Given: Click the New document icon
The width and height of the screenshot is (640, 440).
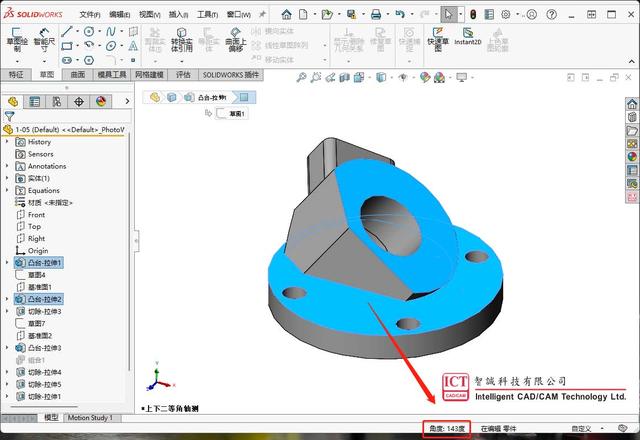Looking at the screenshot, I should 303,15.
